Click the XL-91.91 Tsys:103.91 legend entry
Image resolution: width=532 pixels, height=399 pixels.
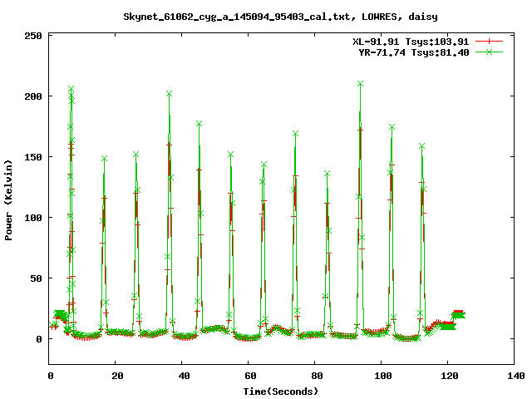point(411,41)
